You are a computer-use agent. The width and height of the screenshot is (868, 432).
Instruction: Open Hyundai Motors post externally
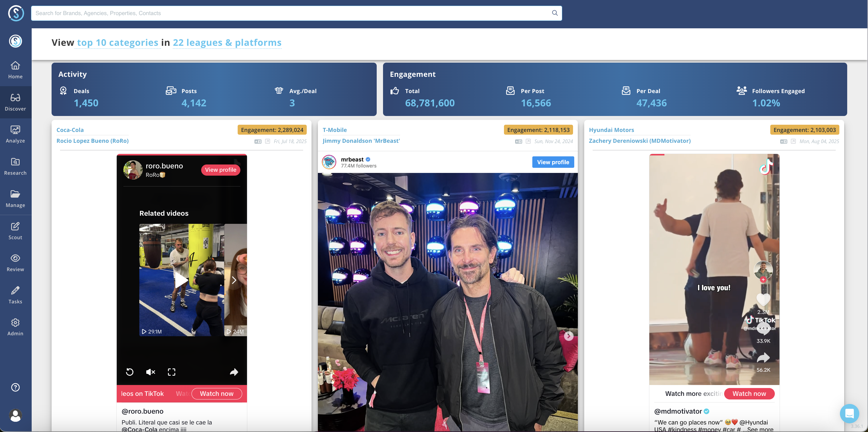click(794, 141)
